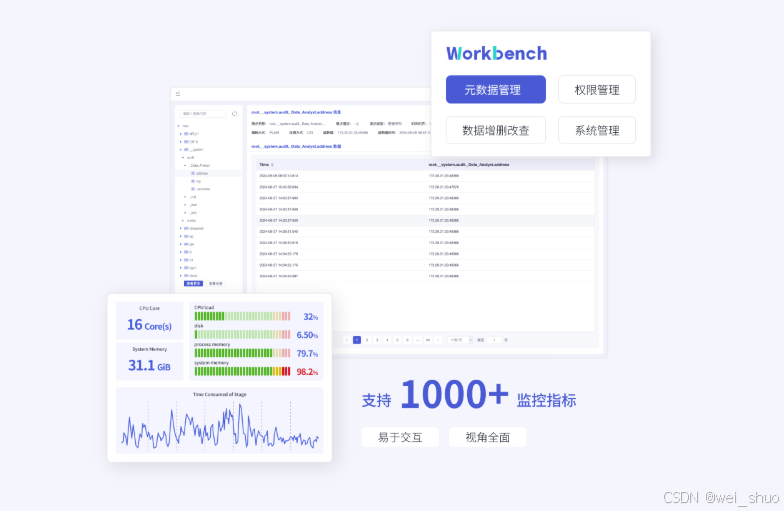Click the CPU load usage bar
784x511 pixels.
point(242,316)
